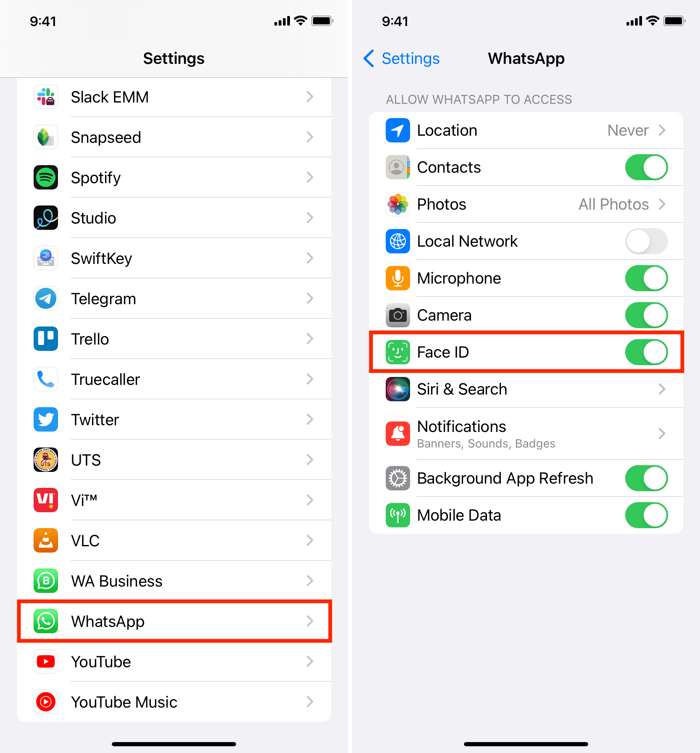Open the WA Business settings row
700x753 pixels.
pos(174,581)
